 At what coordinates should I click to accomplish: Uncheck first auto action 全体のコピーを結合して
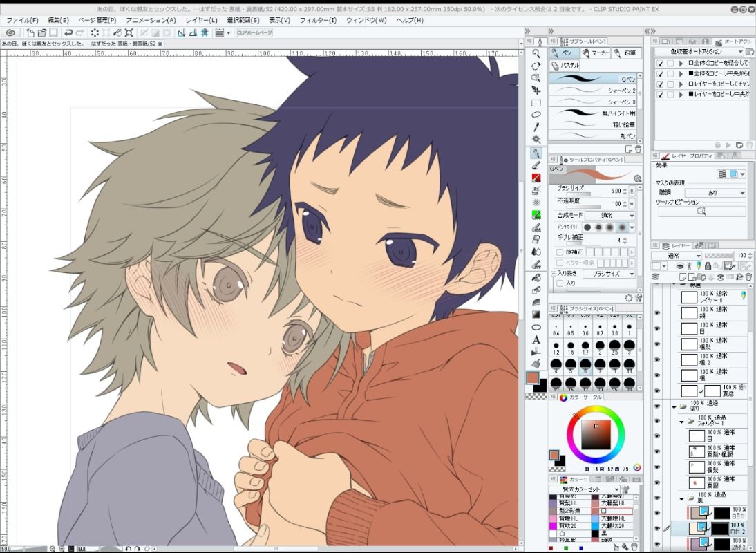(x=660, y=63)
